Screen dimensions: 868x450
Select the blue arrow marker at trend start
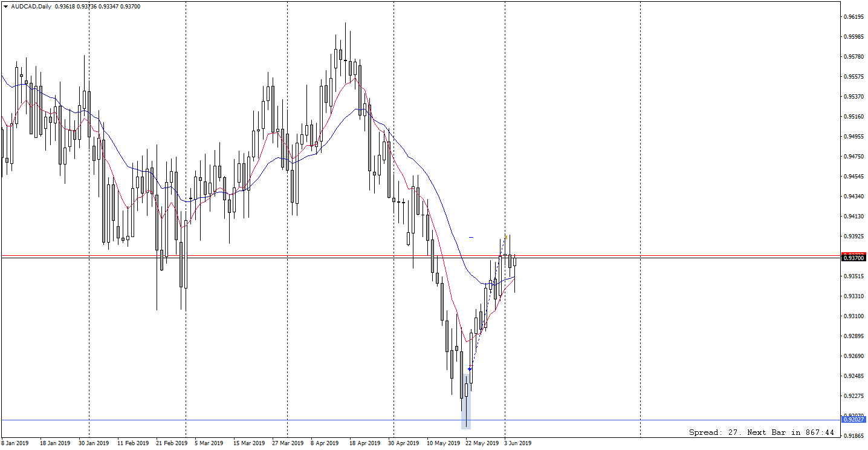(x=470, y=369)
